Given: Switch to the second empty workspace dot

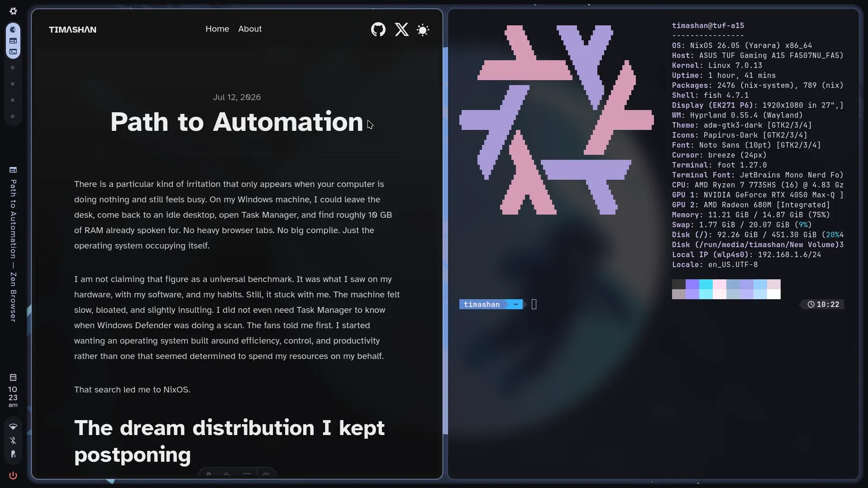Looking at the screenshot, I should click(x=13, y=84).
